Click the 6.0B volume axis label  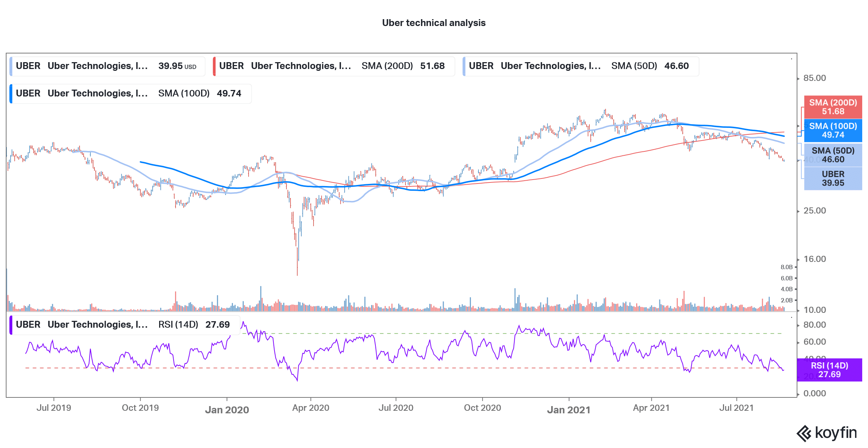click(786, 279)
